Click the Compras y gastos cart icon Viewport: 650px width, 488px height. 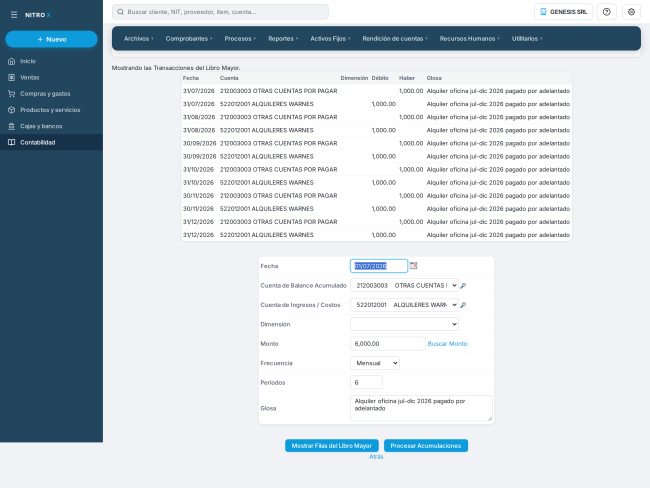(12, 94)
